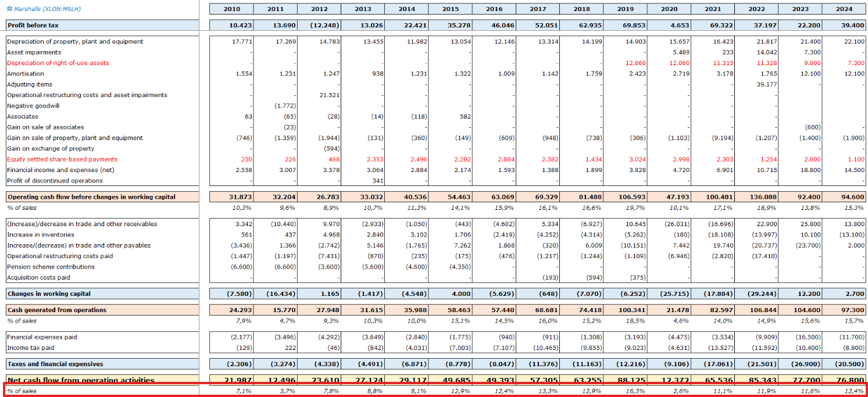The height and width of the screenshot is (397, 868).
Task: Select the Profit before tax row label
Action: [33, 26]
